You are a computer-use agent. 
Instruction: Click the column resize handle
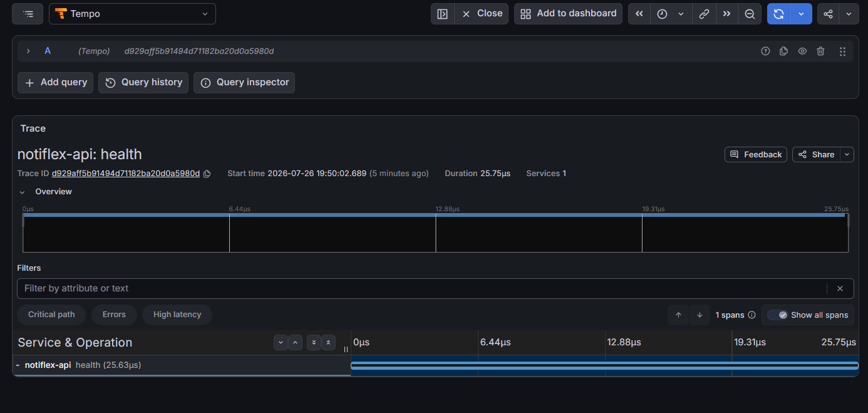pyautogui.click(x=346, y=349)
